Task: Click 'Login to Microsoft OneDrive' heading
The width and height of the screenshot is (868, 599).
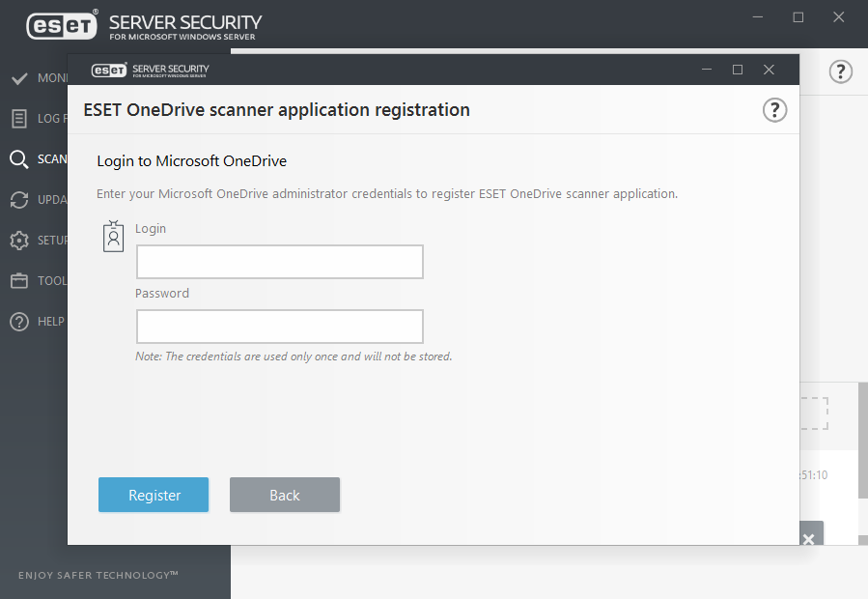Action: coord(191,161)
